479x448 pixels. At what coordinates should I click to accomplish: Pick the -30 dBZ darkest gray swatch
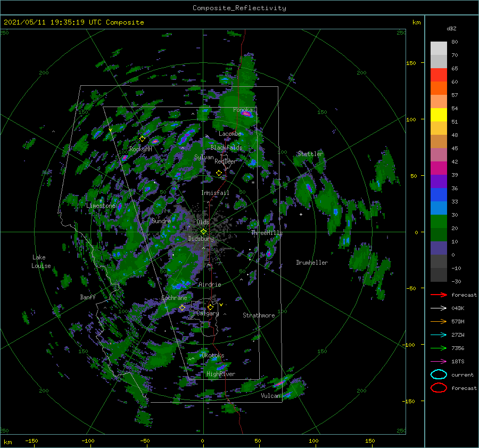click(439, 275)
